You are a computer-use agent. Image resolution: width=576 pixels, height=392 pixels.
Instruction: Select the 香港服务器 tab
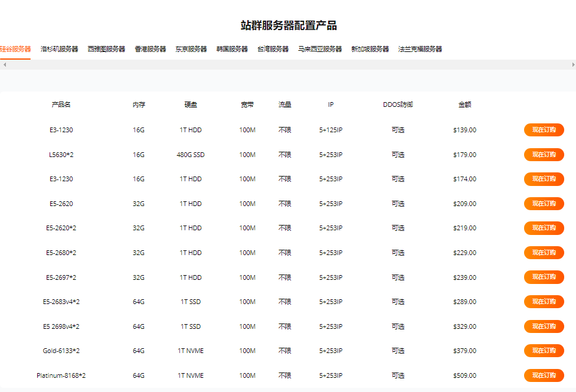[x=150, y=49]
